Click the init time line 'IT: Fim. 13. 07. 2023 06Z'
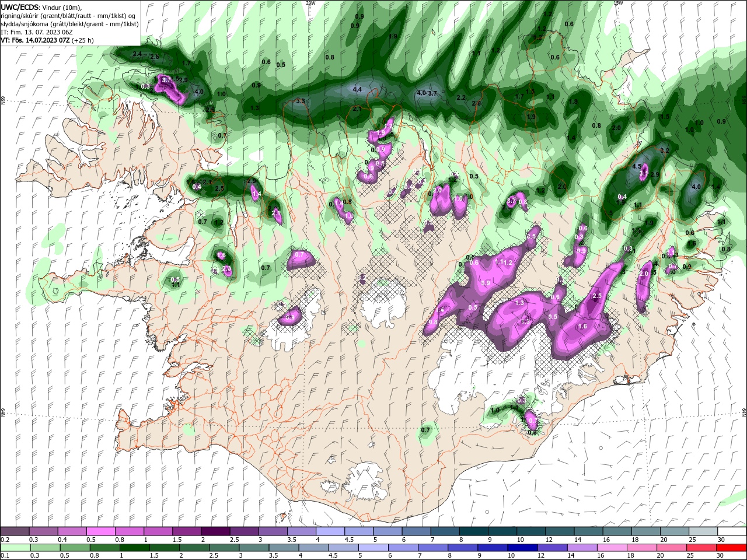Image resolution: width=747 pixels, height=560 pixels. point(38,32)
